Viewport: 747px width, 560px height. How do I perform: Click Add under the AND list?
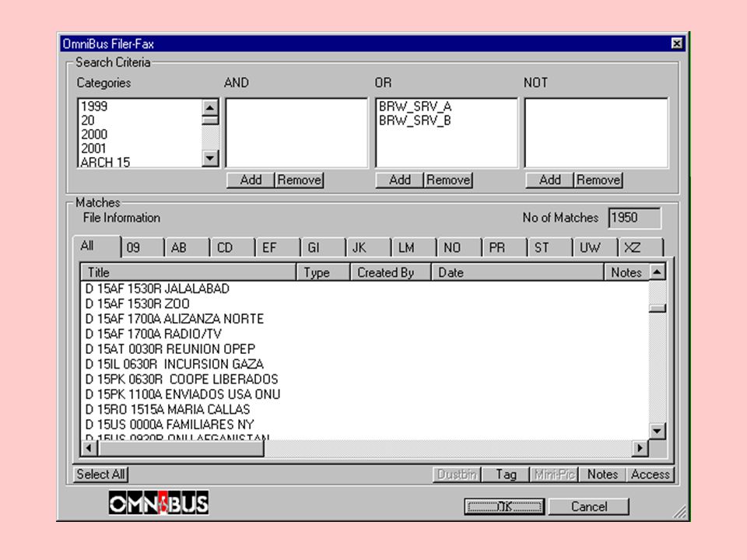pos(251,180)
